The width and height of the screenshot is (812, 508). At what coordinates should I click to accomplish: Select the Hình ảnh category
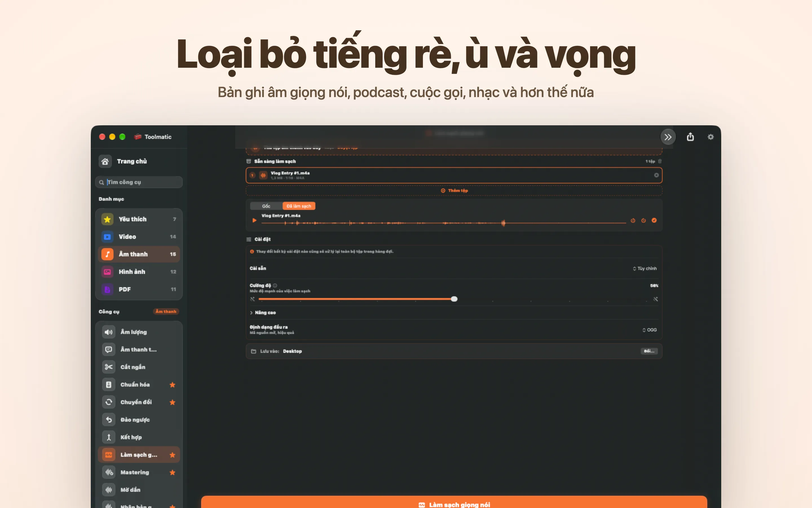tap(139, 271)
